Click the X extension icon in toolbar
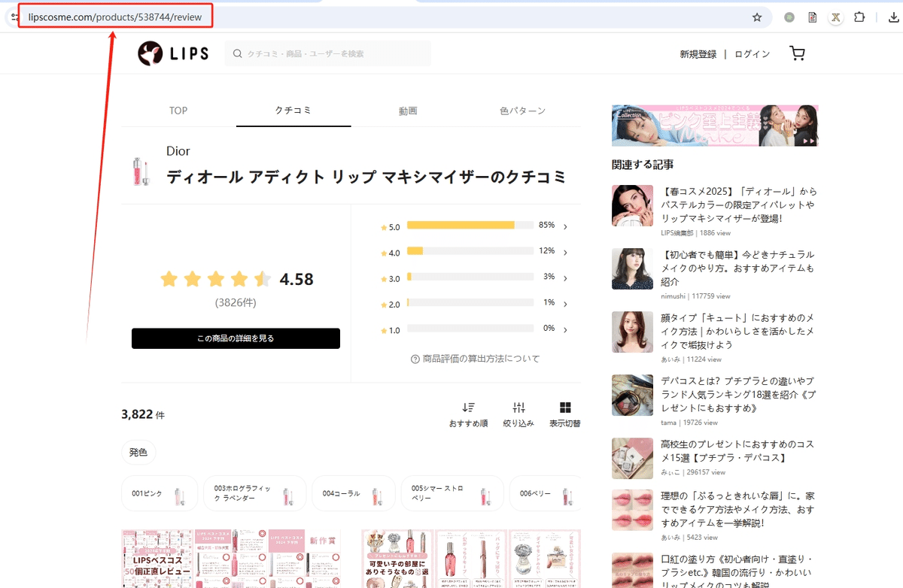 [x=835, y=17]
